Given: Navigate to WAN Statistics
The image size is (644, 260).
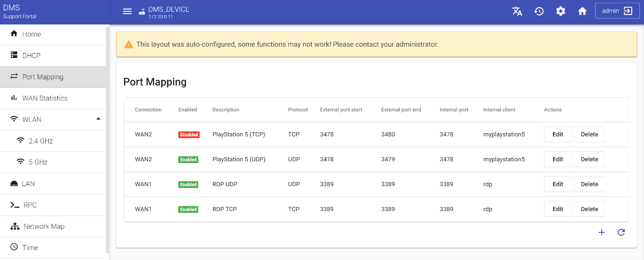Looking at the screenshot, I should [x=45, y=98].
